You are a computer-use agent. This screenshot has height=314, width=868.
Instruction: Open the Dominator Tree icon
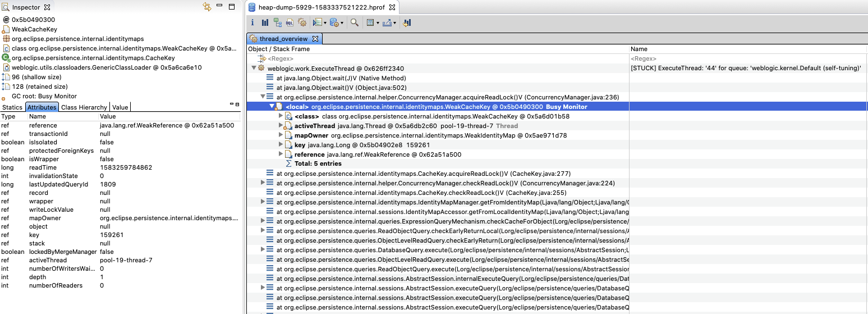pos(278,23)
